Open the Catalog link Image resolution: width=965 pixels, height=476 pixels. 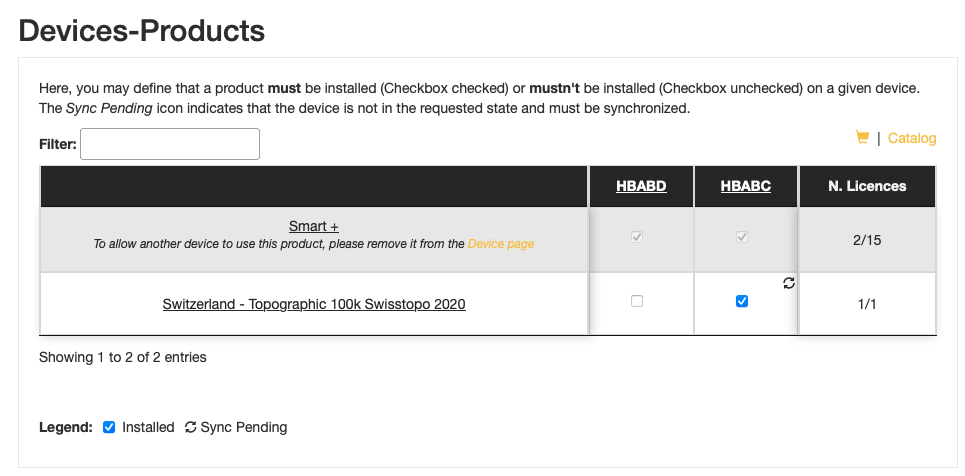pyautogui.click(x=911, y=138)
